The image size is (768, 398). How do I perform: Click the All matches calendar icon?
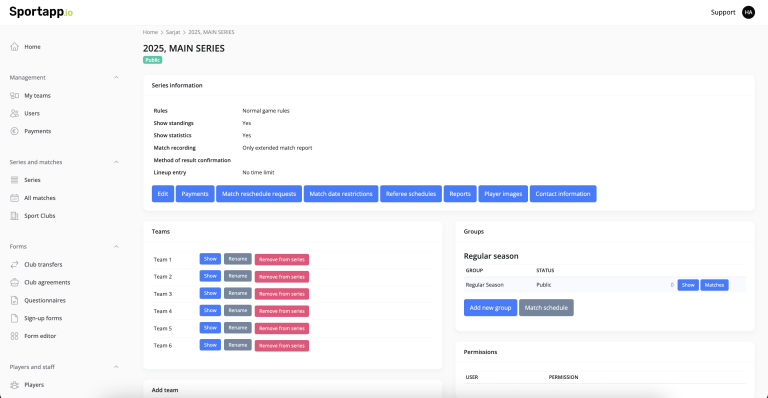click(14, 198)
